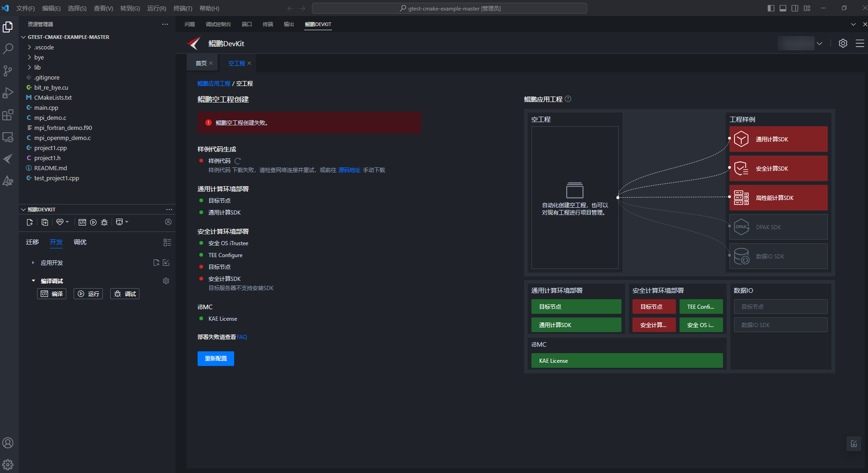Click the debug bug icon in DevKit toolbar
Screen dimensions: 868x473
[x=104, y=222]
